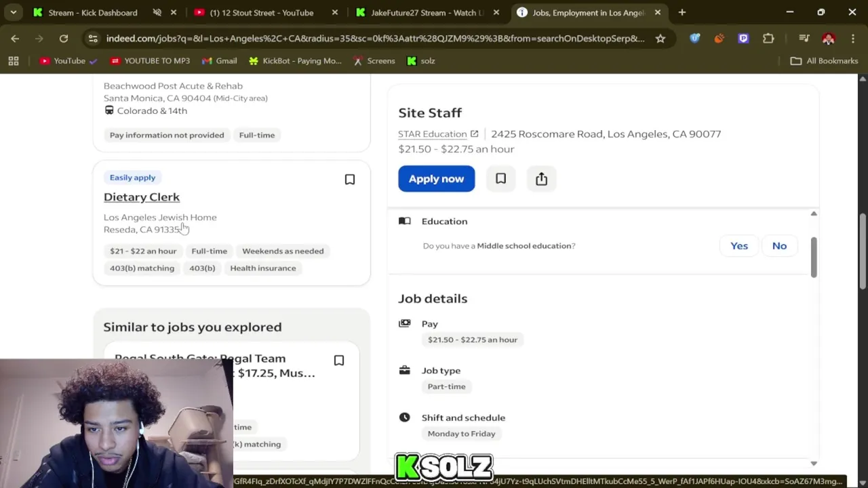Click the purple extension icon in toolbar
Screen dimensions: 868x488
744,39
